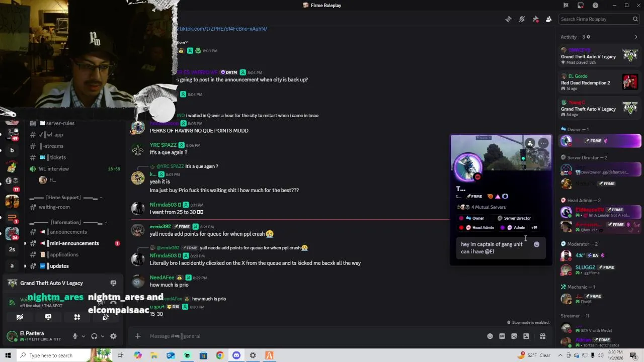644x362 pixels.
Task: Open activities launcher in voice panel
Action: (x=77, y=317)
